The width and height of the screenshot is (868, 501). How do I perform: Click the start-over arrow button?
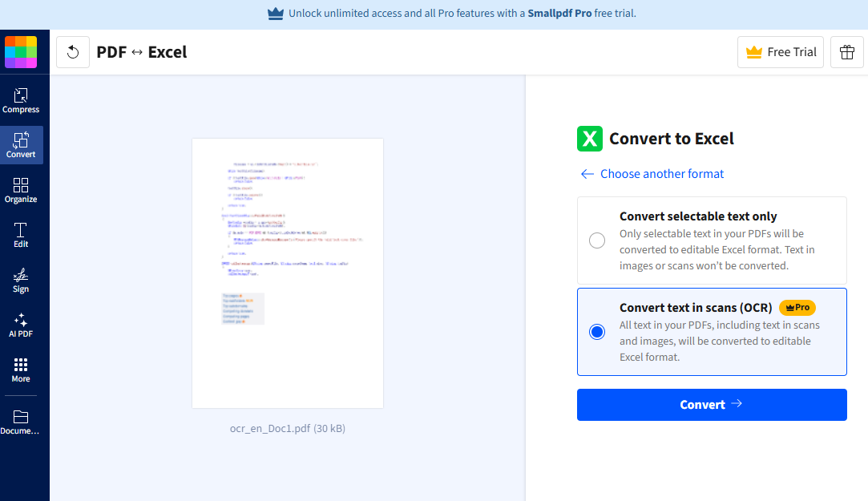73,52
